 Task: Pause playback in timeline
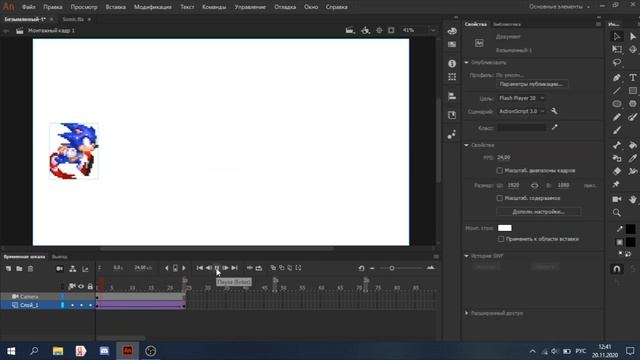pos(217,268)
